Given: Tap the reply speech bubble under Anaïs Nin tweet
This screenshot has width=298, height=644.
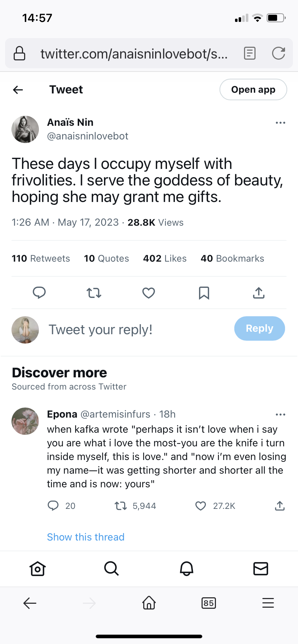Looking at the screenshot, I should [x=39, y=293].
